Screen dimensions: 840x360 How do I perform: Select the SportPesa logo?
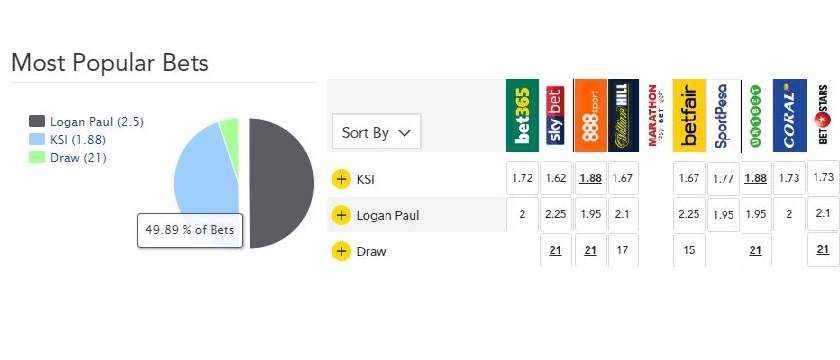(x=723, y=115)
